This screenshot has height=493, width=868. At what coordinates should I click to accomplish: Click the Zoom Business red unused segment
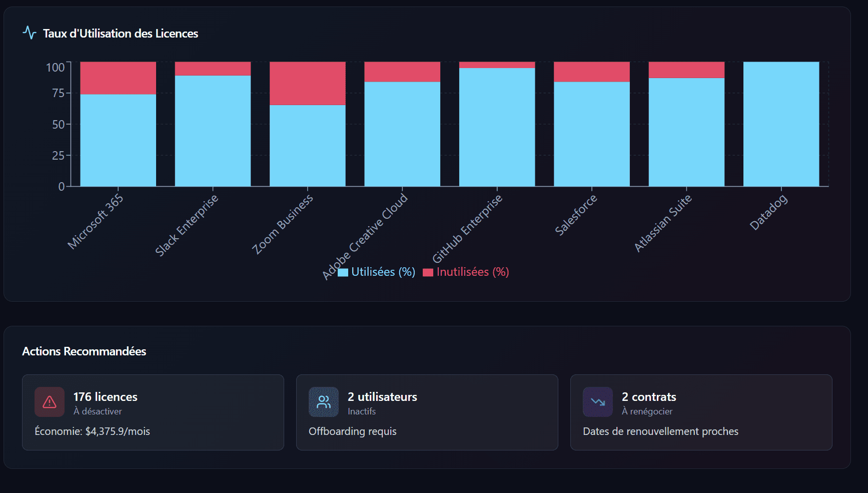click(307, 83)
